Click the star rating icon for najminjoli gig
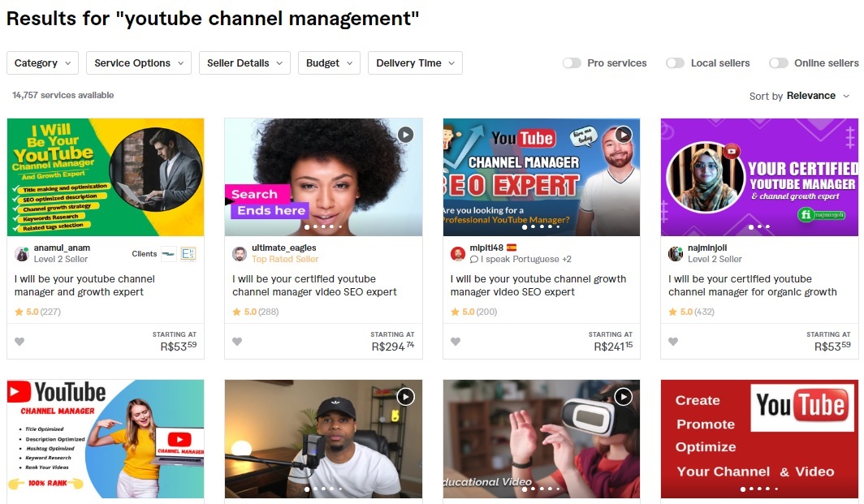The height and width of the screenshot is (504, 864). point(672,312)
